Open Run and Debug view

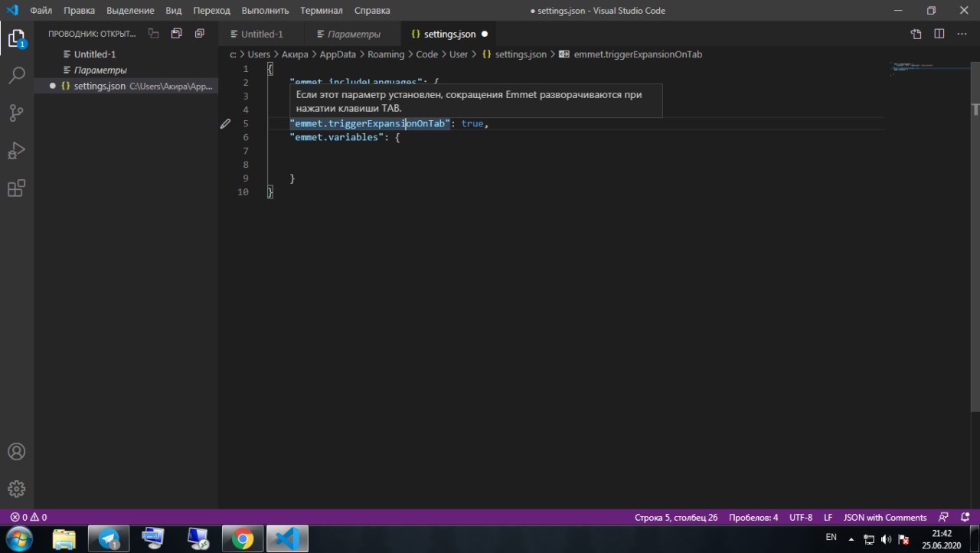coord(17,150)
